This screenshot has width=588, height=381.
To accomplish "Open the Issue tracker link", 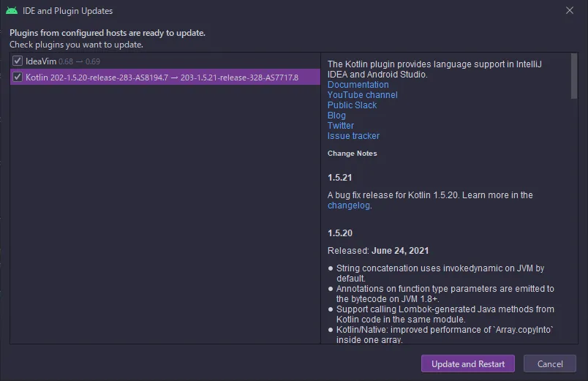I will [x=353, y=136].
